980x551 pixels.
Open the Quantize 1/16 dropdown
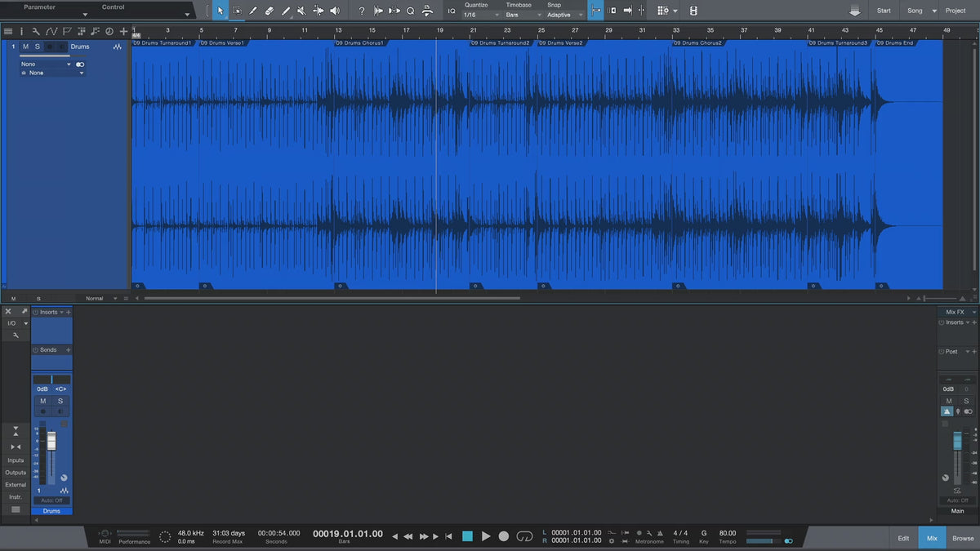pos(480,15)
